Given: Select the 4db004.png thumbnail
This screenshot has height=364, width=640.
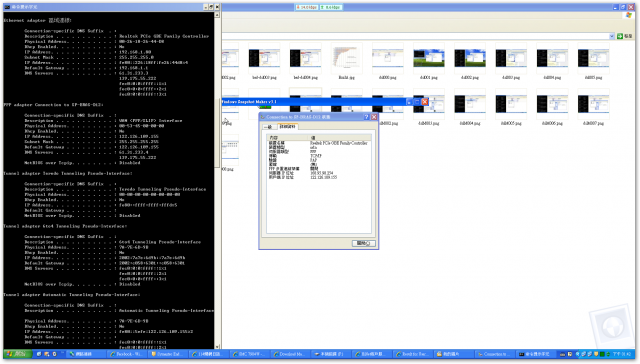Looking at the screenshot, I should tap(470, 105).
